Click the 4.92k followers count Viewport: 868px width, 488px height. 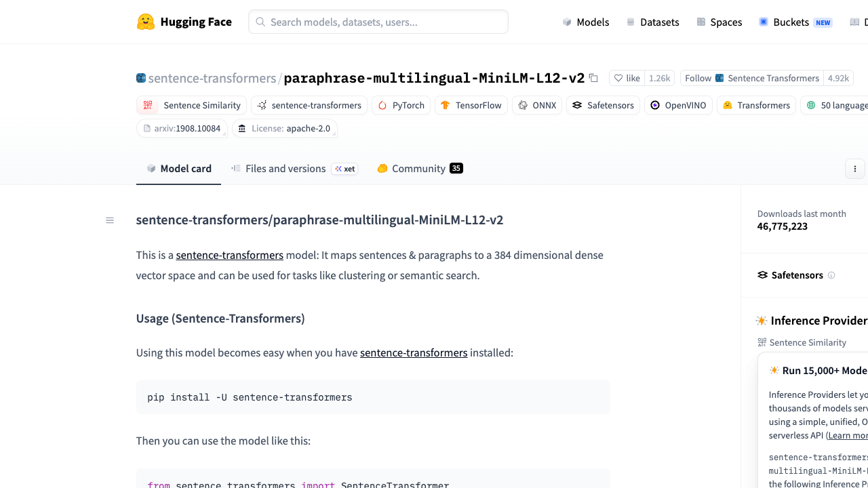[x=839, y=78]
